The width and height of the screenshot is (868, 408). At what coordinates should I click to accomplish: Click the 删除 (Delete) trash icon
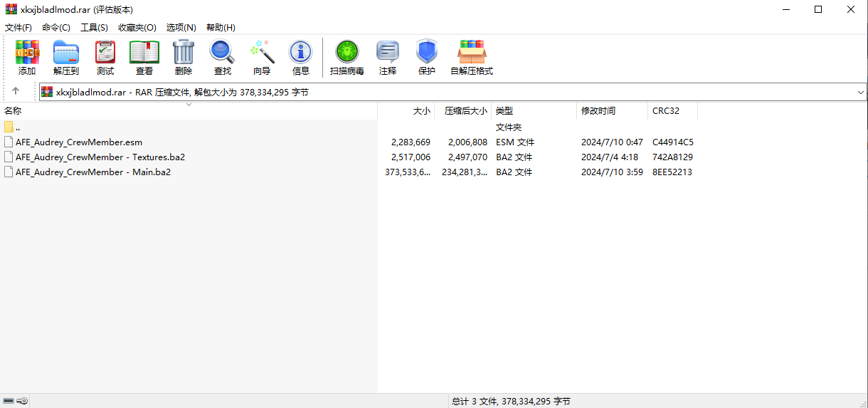coord(184,52)
